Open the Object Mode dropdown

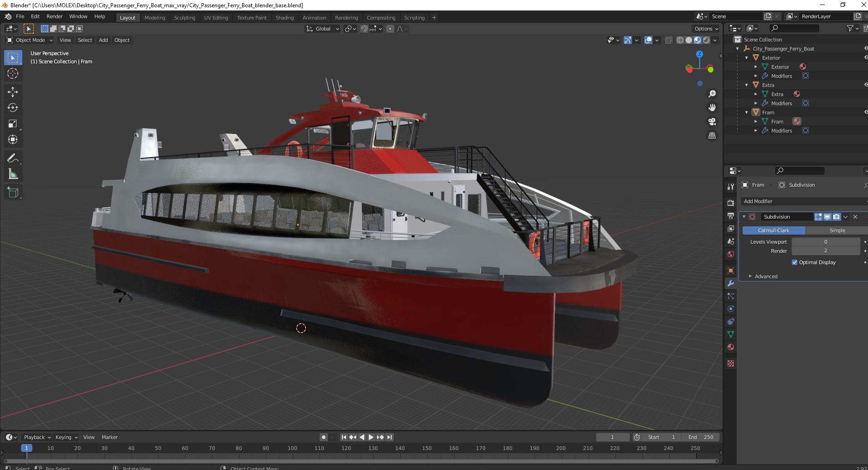(30, 40)
